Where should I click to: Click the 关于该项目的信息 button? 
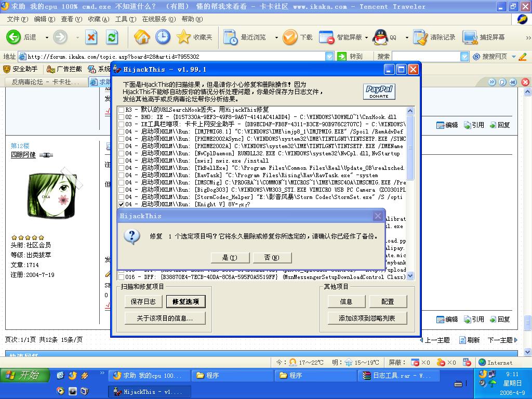pyautogui.click(x=165, y=318)
